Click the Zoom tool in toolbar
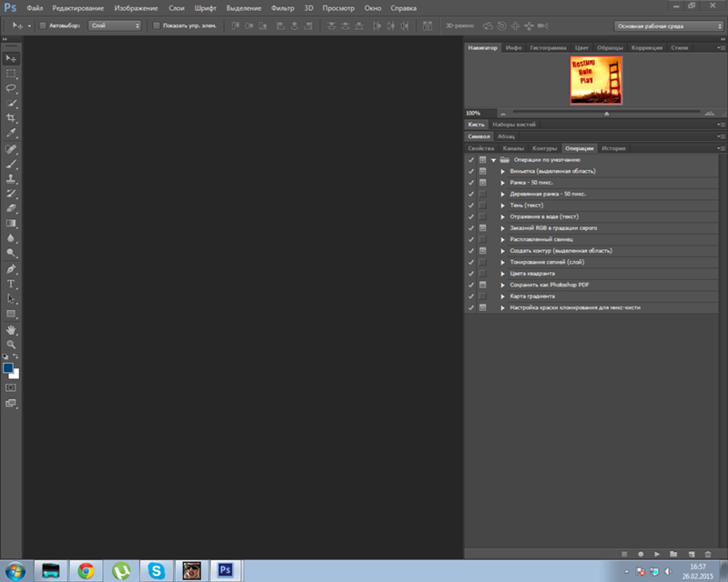The height and width of the screenshot is (582, 728). tap(12, 345)
